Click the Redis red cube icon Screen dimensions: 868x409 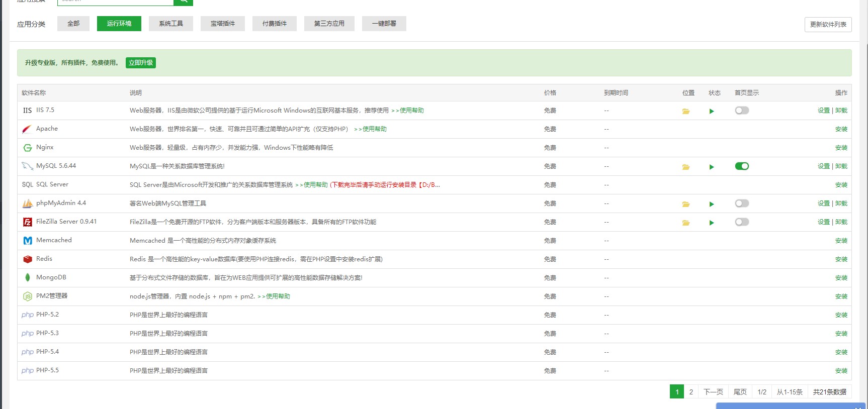28,259
